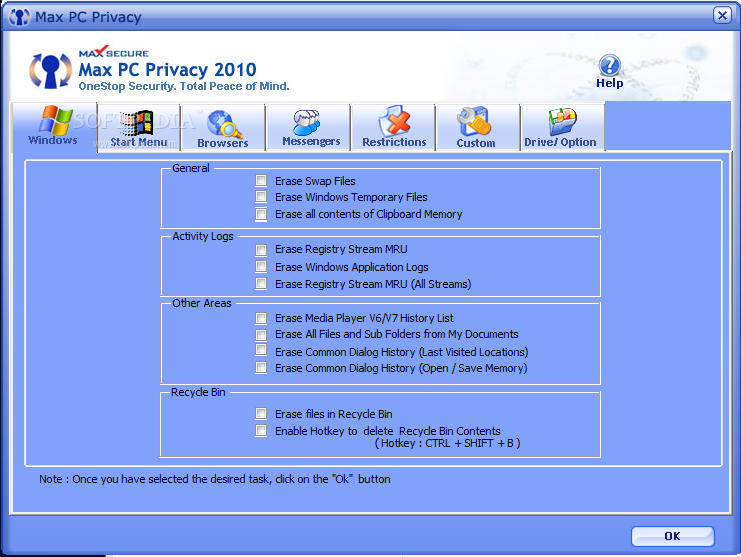
Task: Tick Erase Registry Stream MRU (All Streams)
Action: click(x=261, y=283)
